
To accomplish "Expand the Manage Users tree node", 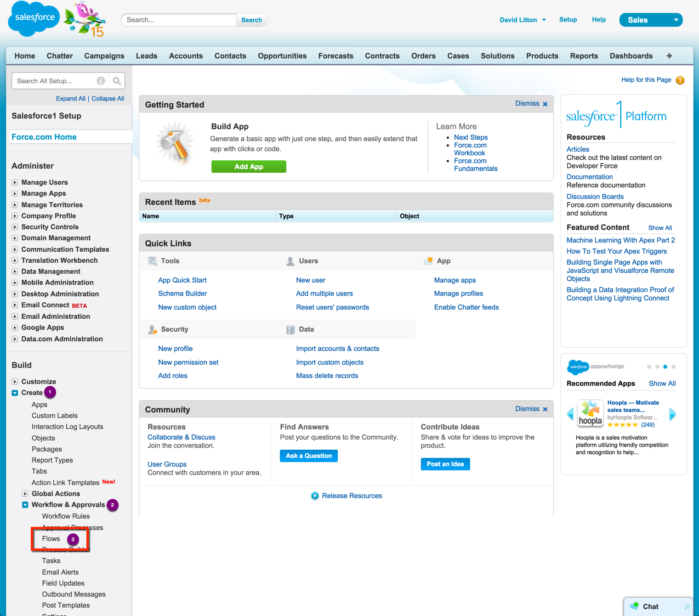I will click(x=15, y=182).
